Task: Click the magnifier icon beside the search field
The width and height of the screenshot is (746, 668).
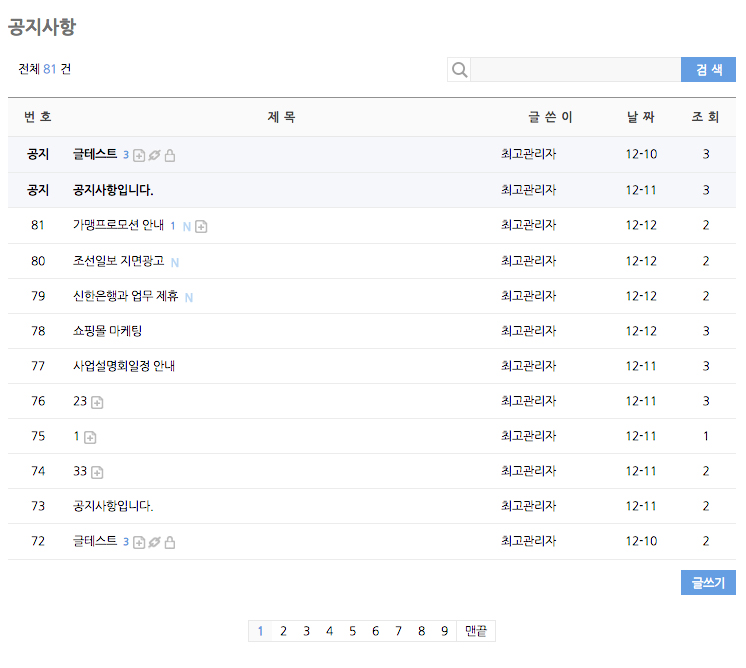Action: pos(459,70)
